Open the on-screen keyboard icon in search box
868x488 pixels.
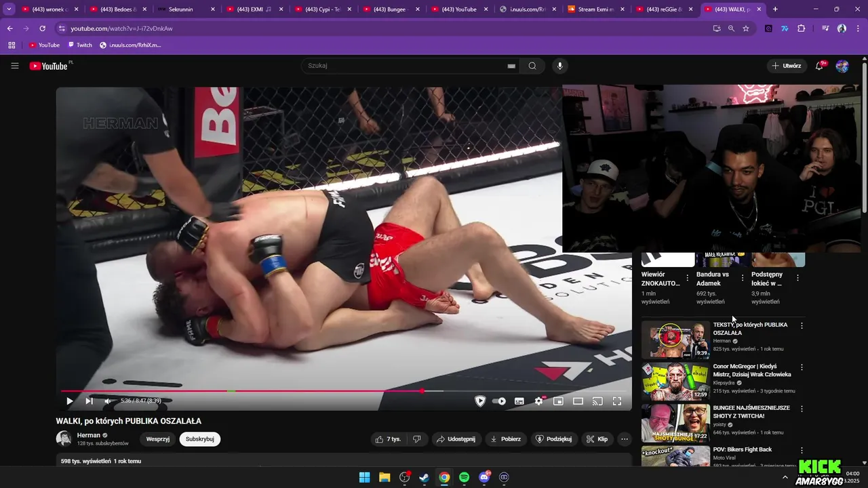coord(511,66)
